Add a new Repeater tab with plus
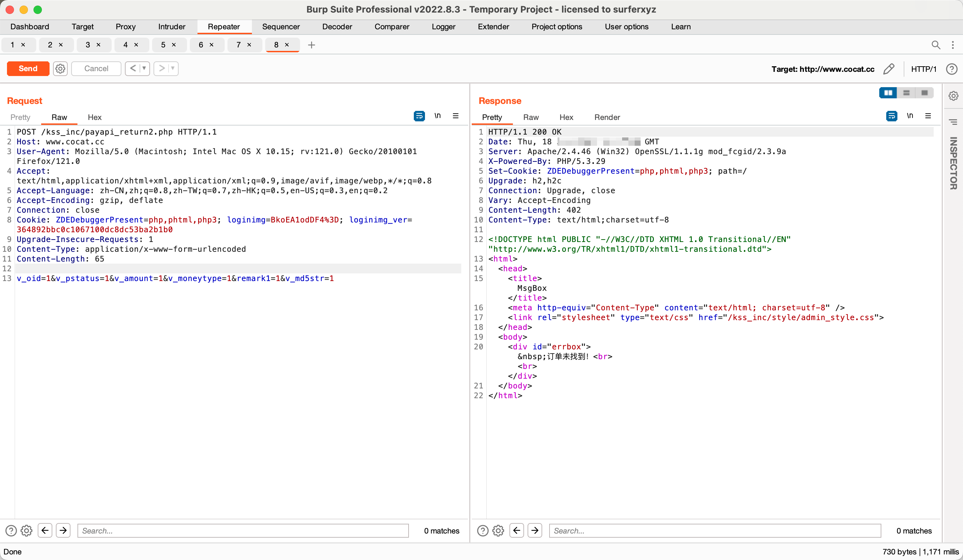The image size is (963, 560). (x=312, y=45)
